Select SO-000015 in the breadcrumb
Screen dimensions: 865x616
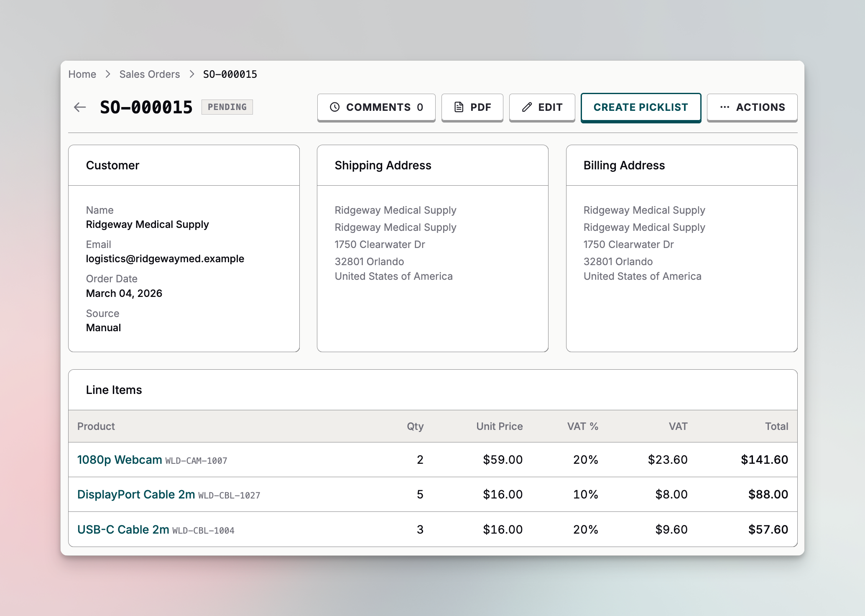229,74
